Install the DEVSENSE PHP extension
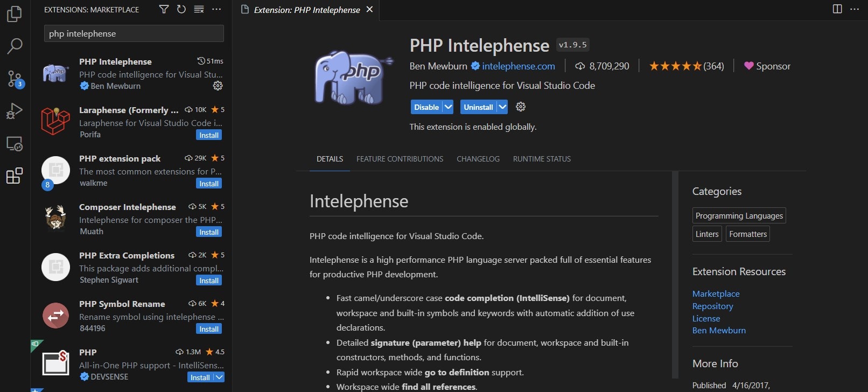This screenshot has width=868, height=392. coord(200,377)
